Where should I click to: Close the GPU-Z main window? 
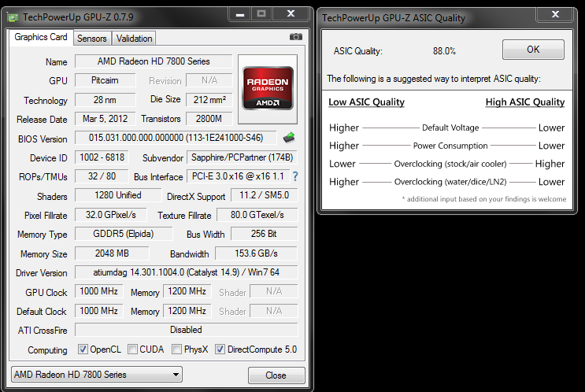[x=291, y=14]
